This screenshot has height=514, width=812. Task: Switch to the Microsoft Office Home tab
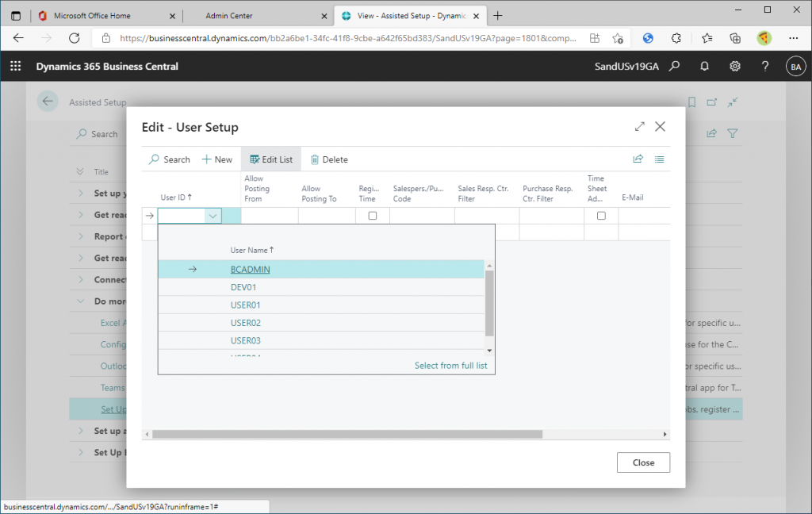[108, 16]
